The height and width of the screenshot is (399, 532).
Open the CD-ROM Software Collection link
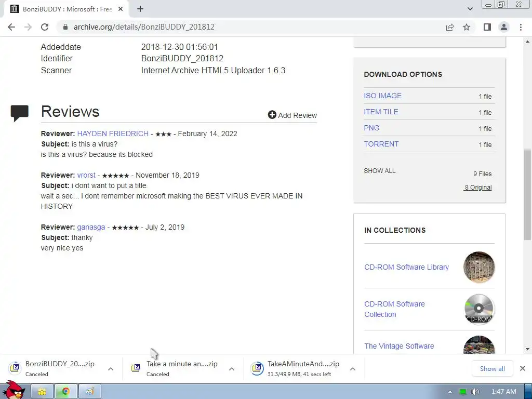pyautogui.click(x=395, y=309)
